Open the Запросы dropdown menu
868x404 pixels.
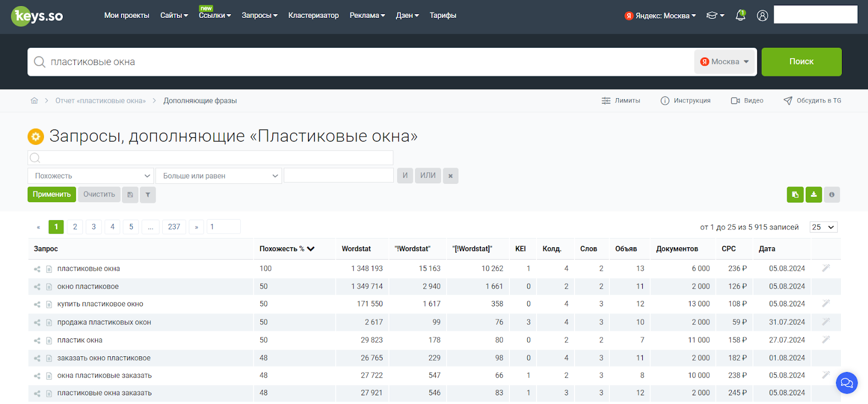pyautogui.click(x=259, y=15)
